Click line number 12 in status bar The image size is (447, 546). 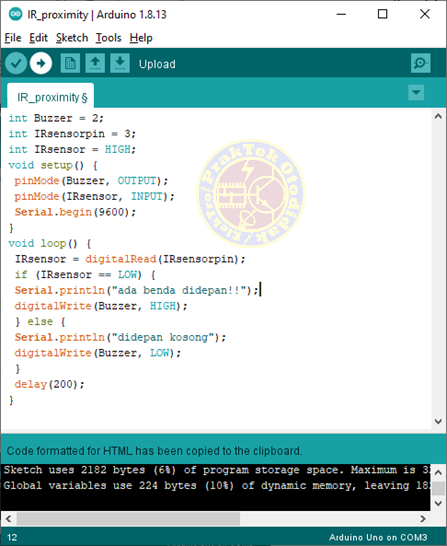[12, 537]
